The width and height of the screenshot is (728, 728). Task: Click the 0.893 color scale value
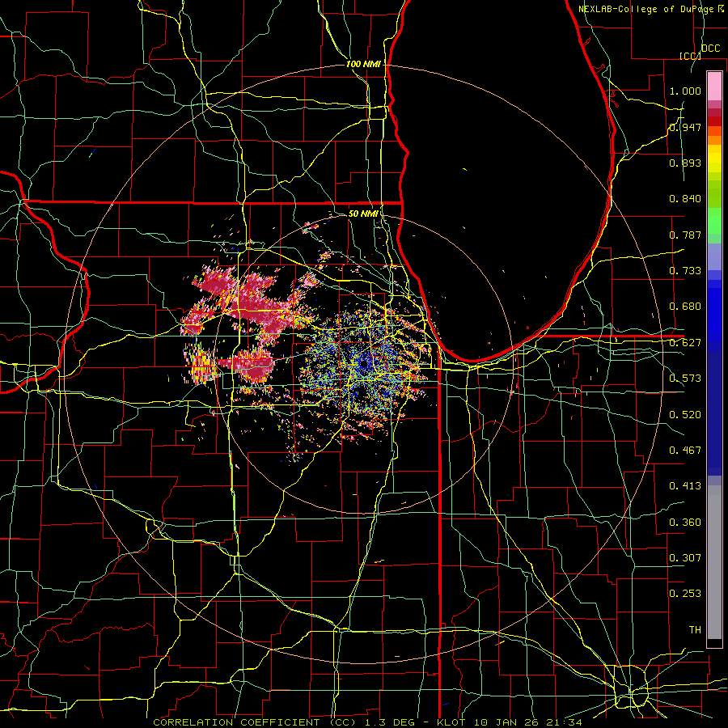coord(685,163)
